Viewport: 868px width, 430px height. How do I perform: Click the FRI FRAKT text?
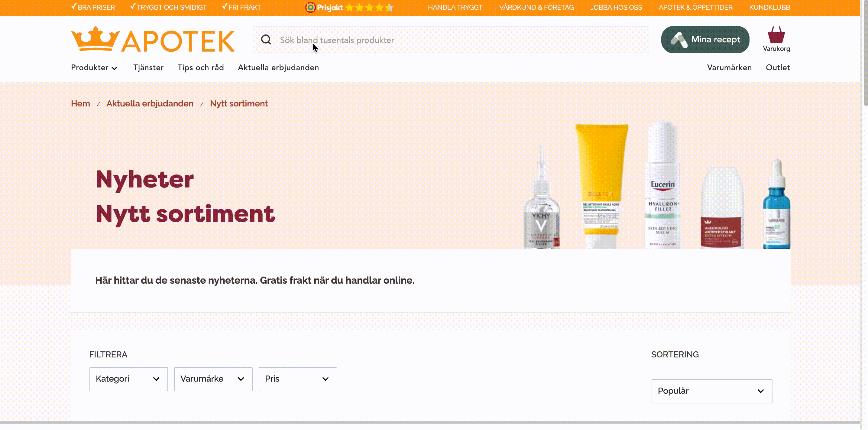[x=245, y=8]
